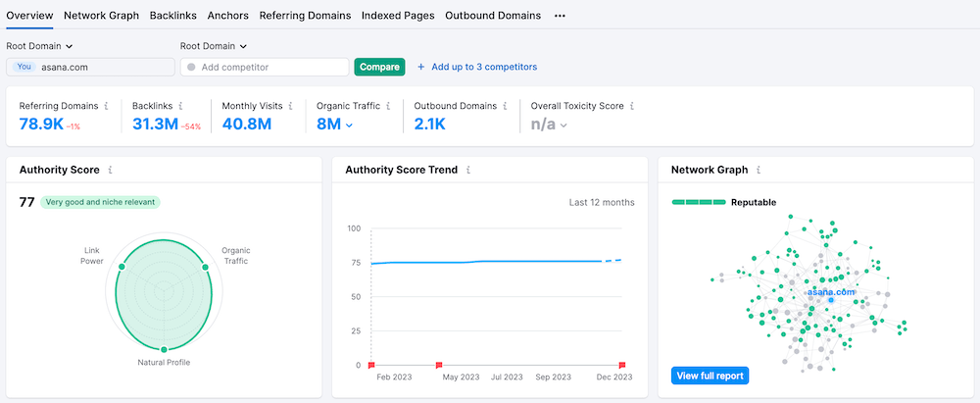Click info icon next to Overall Toxicity Score

[x=633, y=106]
